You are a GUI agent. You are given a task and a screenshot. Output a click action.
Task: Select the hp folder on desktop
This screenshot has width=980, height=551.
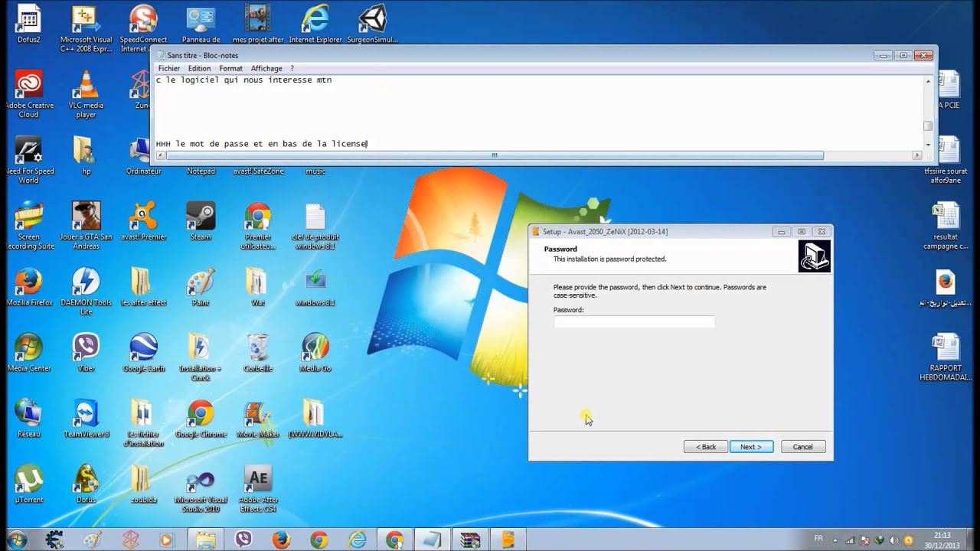86,155
